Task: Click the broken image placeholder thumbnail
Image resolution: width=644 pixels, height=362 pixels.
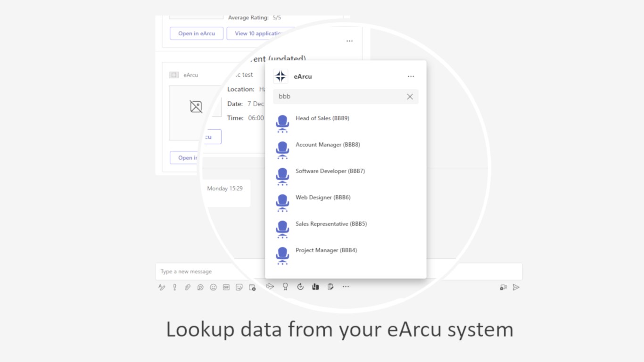Action: click(x=196, y=107)
